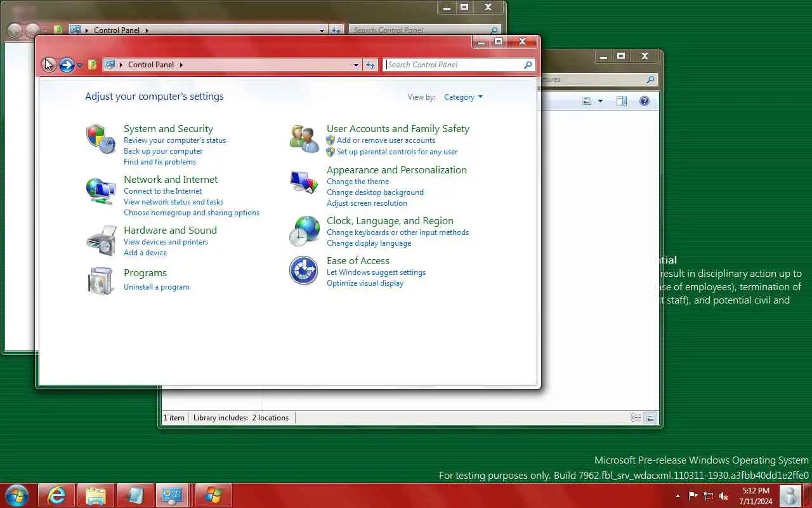
Task: Open the System and Security heading link
Action: (x=168, y=129)
